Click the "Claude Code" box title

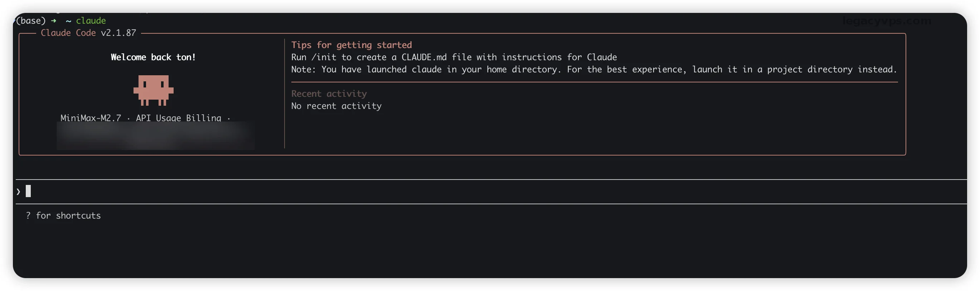(x=68, y=33)
